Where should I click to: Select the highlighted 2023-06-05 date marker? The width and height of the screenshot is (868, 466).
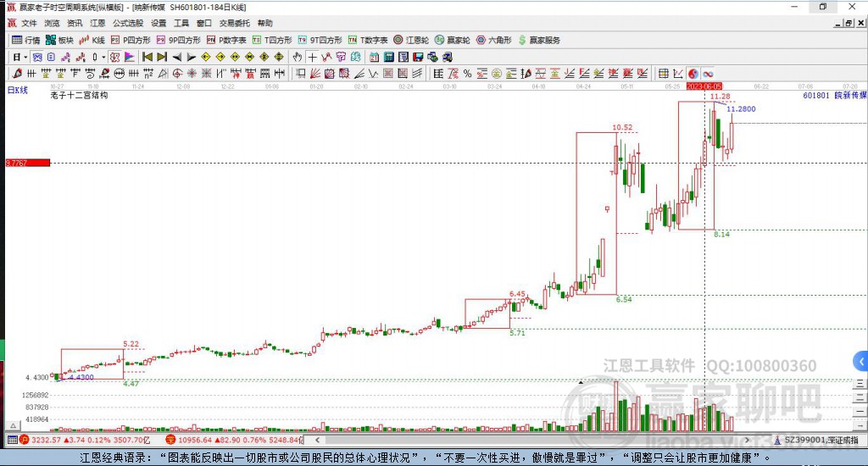point(704,86)
